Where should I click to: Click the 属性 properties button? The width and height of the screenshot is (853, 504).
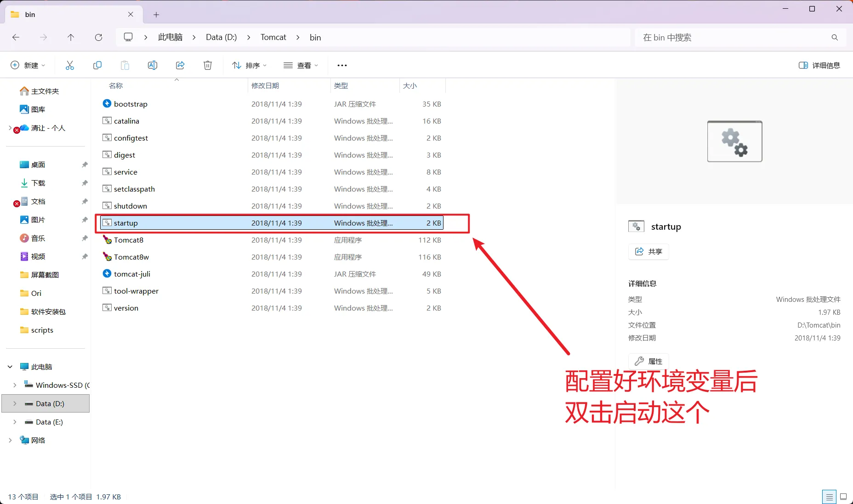pos(648,361)
